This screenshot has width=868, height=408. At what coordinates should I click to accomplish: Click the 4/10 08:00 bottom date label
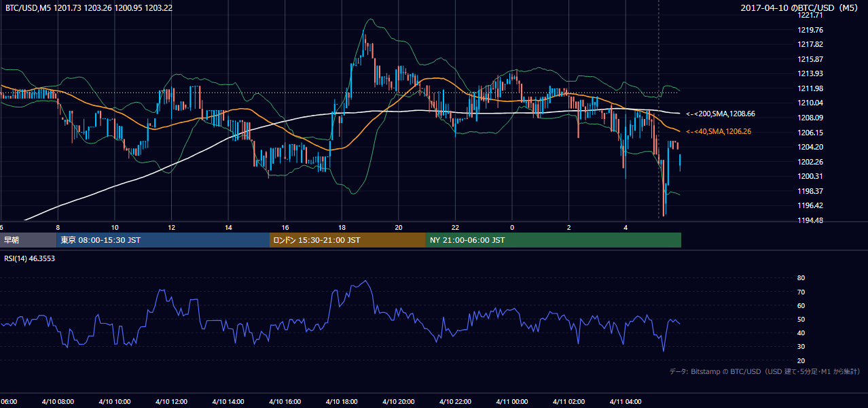coord(58,402)
